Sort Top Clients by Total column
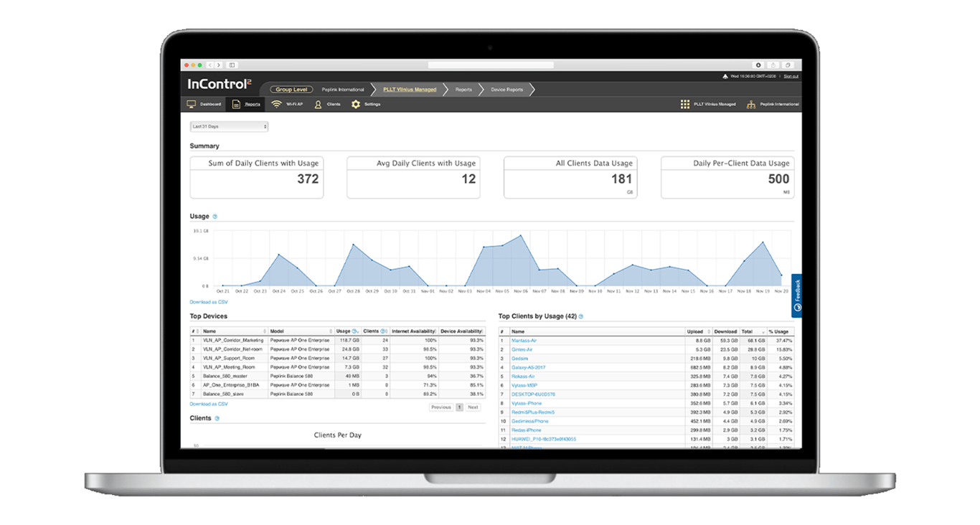The width and height of the screenshot is (980, 525). (752, 331)
